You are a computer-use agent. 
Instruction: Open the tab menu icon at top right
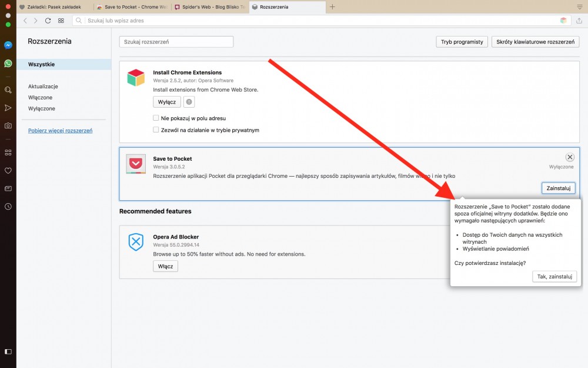[x=579, y=7]
